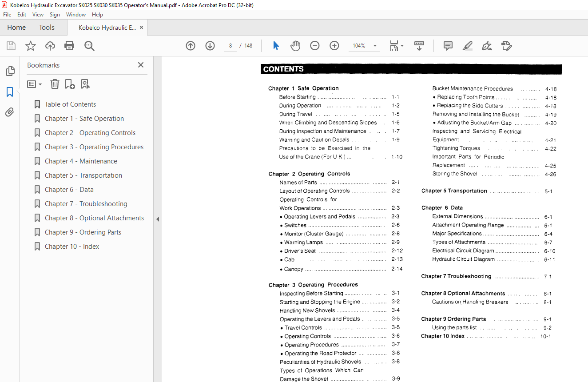This screenshot has height=382, width=588.
Task: Open the Edit menu
Action: pos(22,15)
